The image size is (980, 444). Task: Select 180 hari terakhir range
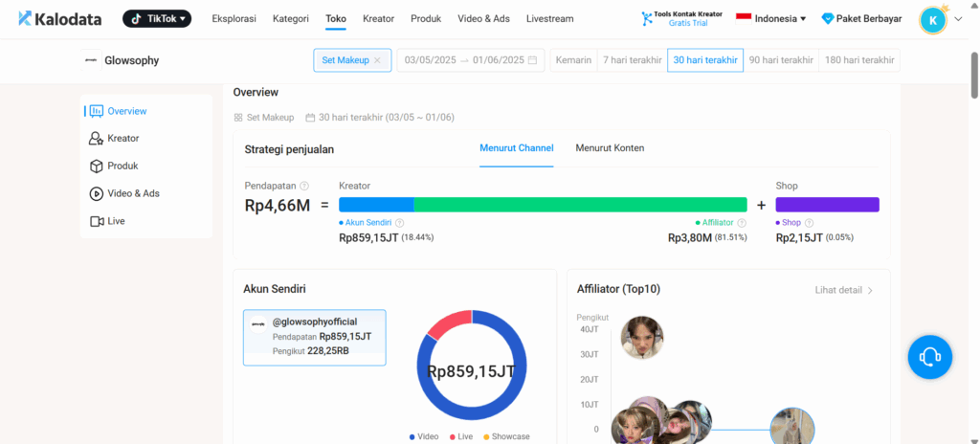coord(859,60)
